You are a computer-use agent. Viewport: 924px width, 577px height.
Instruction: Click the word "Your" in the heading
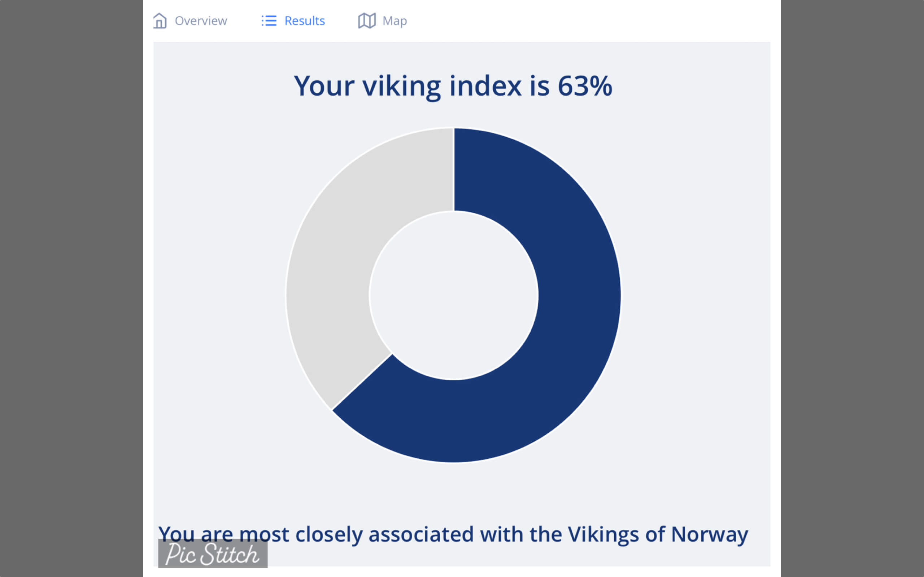point(324,86)
